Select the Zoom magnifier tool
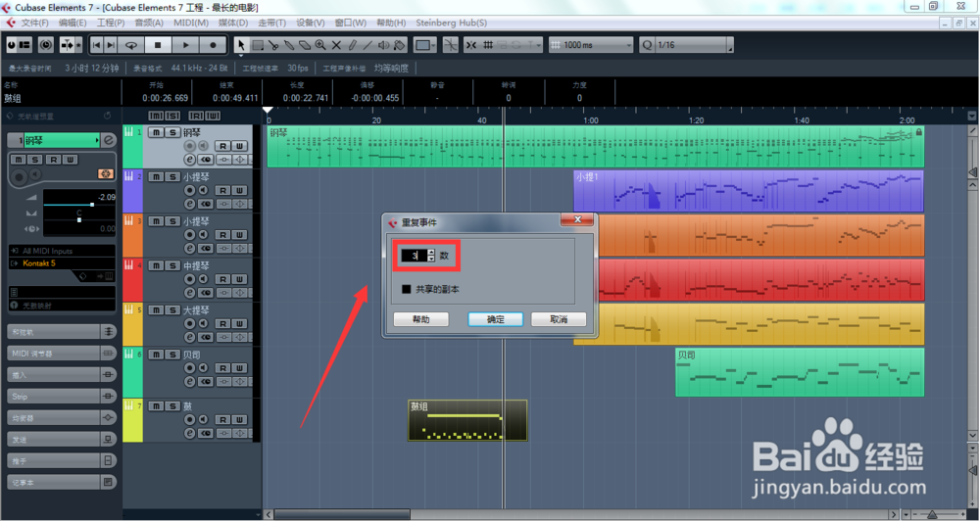Screen dimensions: 980x521 tap(320, 45)
